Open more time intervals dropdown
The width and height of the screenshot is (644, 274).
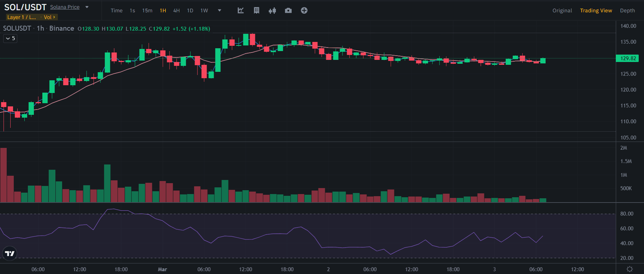219,11
